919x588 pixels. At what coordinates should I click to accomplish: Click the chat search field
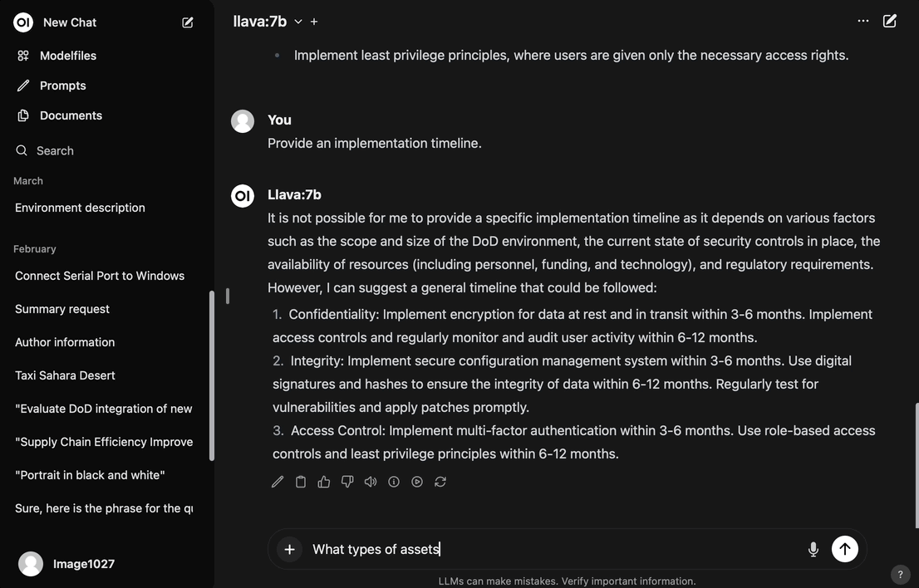(x=106, y=150)
